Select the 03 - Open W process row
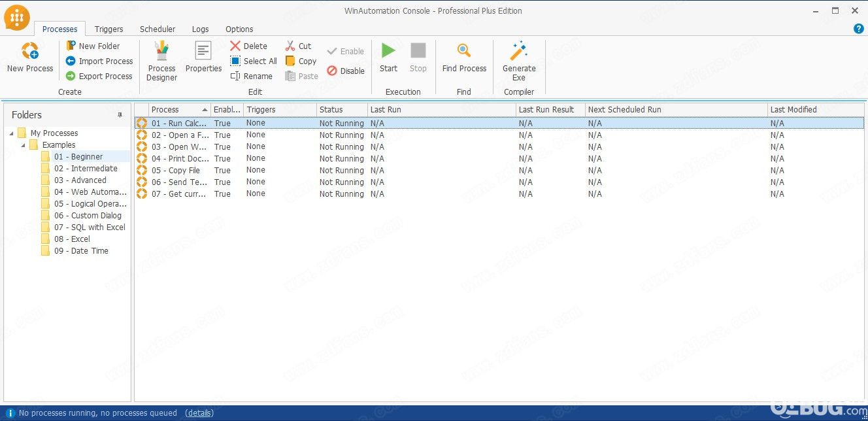Viewport: 868px width, 421px height. 499,146
